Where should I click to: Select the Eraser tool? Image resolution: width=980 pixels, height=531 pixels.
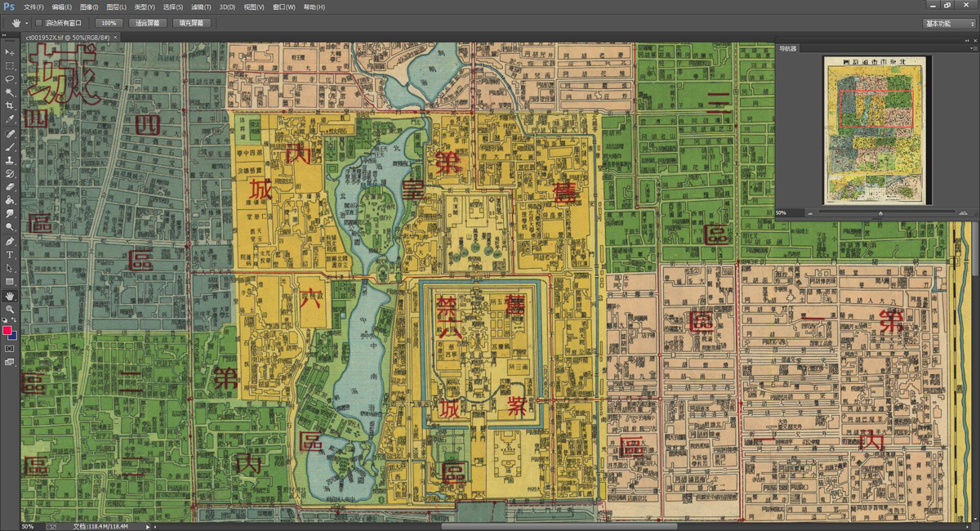pos(10,187)
